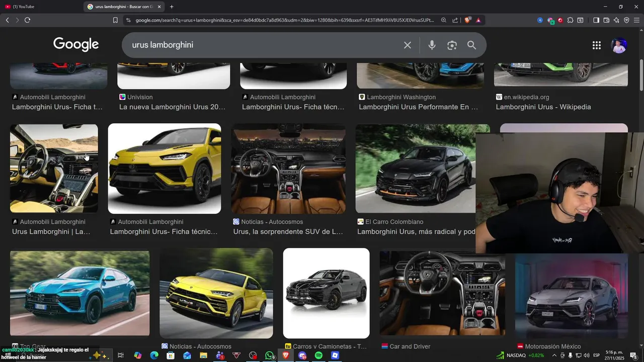Open the volume control in system tray
644x362 pixels.
587,355
